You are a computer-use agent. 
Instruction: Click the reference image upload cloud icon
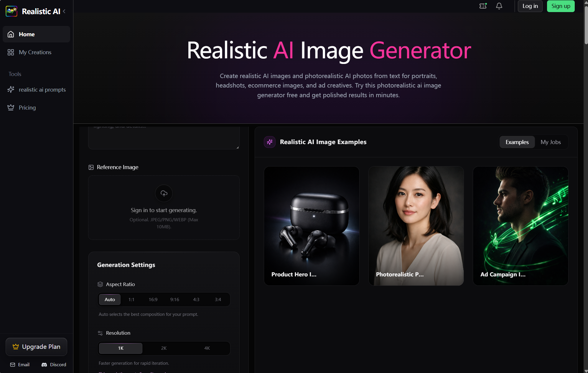164,193
